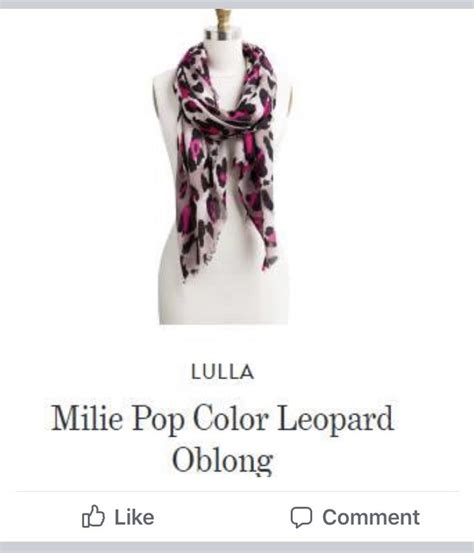Tap the speech bubble Comment icon
The height and width of the screenshot is (553, 474).
pos(301,517)
